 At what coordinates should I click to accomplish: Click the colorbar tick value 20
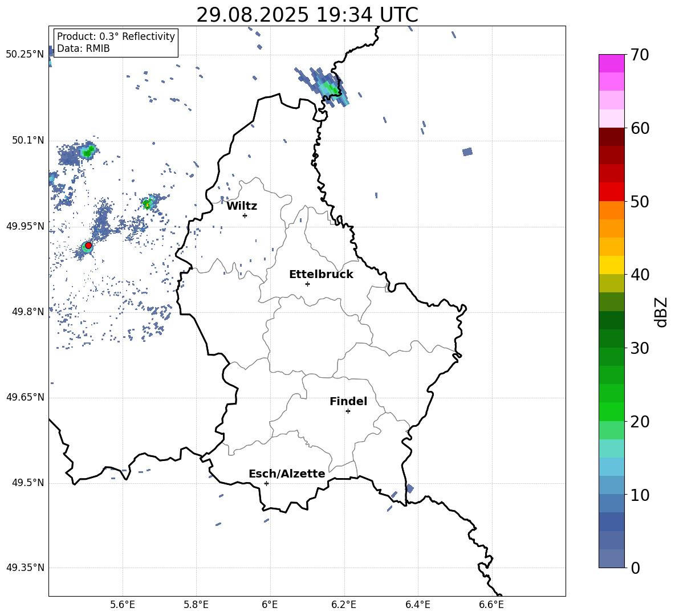[x=640, y=422]
